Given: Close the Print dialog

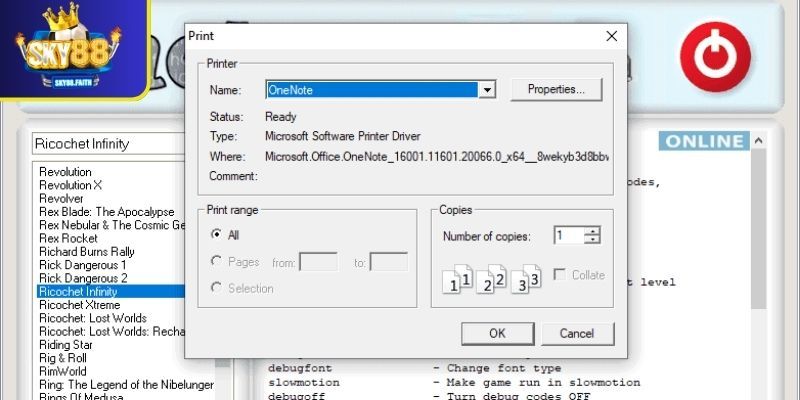Looking at the screenshot, I should coord(611,36).
